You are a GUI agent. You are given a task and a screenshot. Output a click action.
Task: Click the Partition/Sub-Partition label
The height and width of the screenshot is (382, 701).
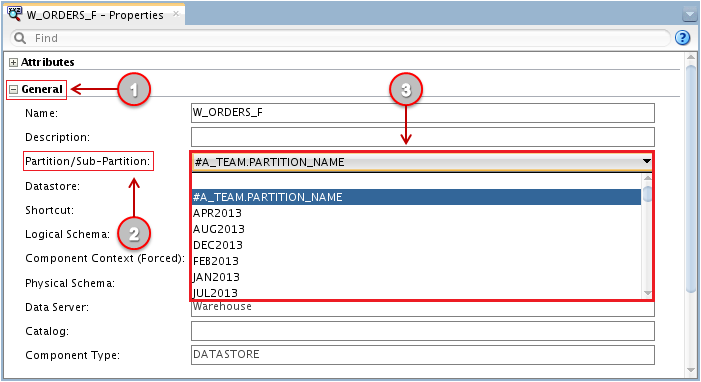click(x=88, y=161)
